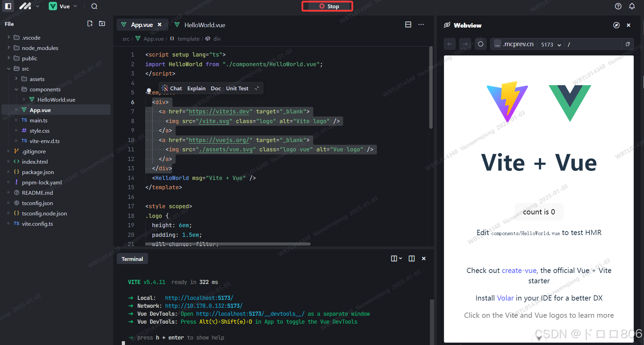Open the help question mark icon
Screen dimensions: 644x345
click(x=618, y=6)
